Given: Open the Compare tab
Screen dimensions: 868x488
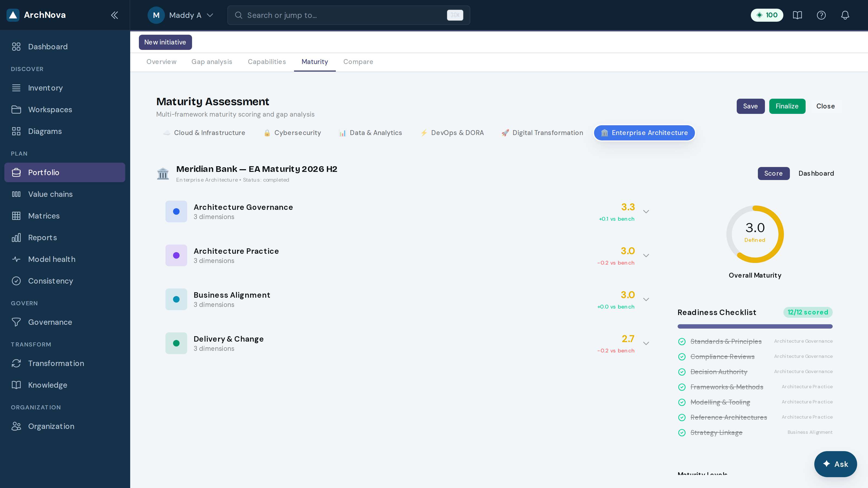Looking at the screenshot, I should 358,62.
